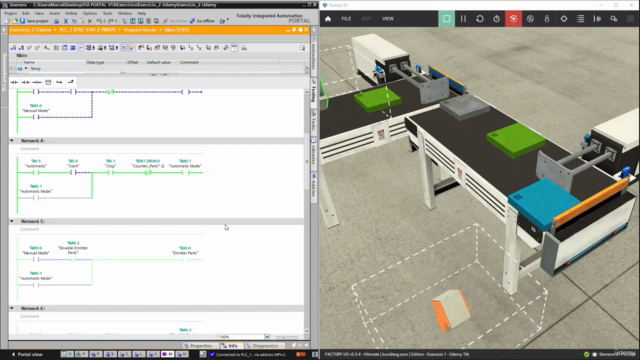
Task: Reset the Factory IO scene
Action: [x=480, y=19]
